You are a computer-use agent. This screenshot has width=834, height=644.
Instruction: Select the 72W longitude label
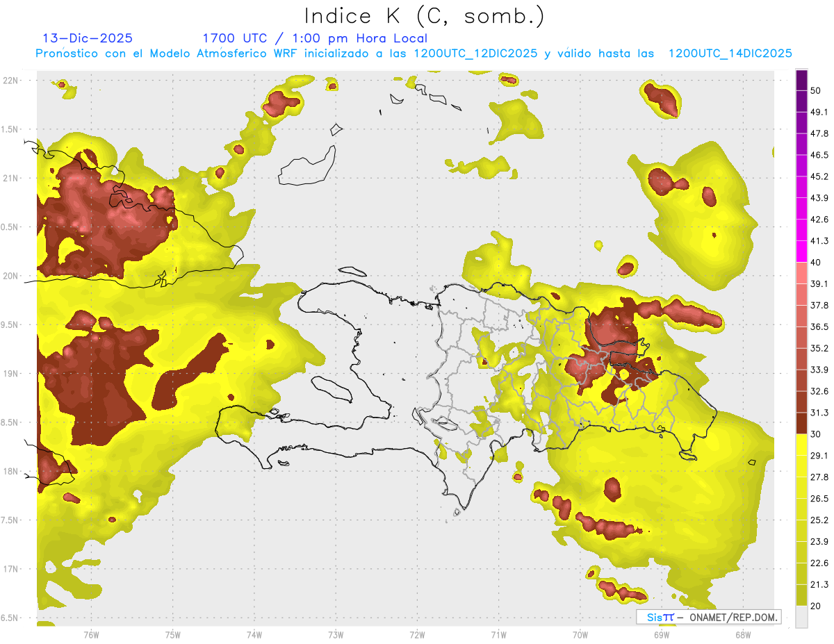point(417,635)
